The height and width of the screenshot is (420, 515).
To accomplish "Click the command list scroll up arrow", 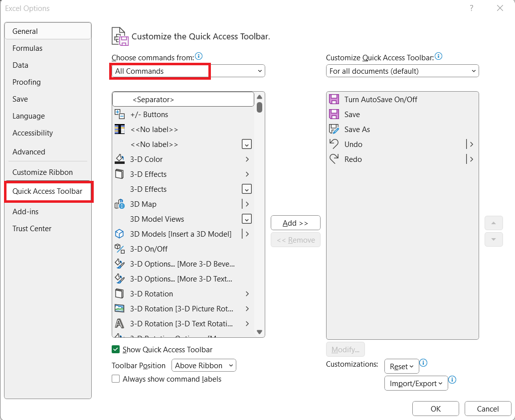I will click(259, 97).
